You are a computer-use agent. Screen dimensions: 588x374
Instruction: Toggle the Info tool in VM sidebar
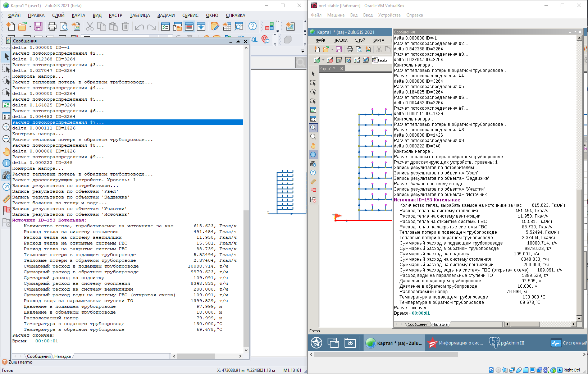point(313,155)
